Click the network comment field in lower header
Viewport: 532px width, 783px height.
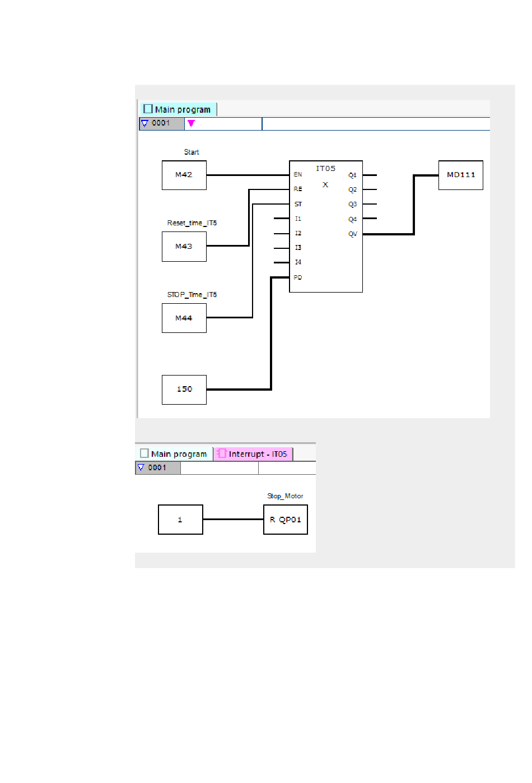(287, 468)
